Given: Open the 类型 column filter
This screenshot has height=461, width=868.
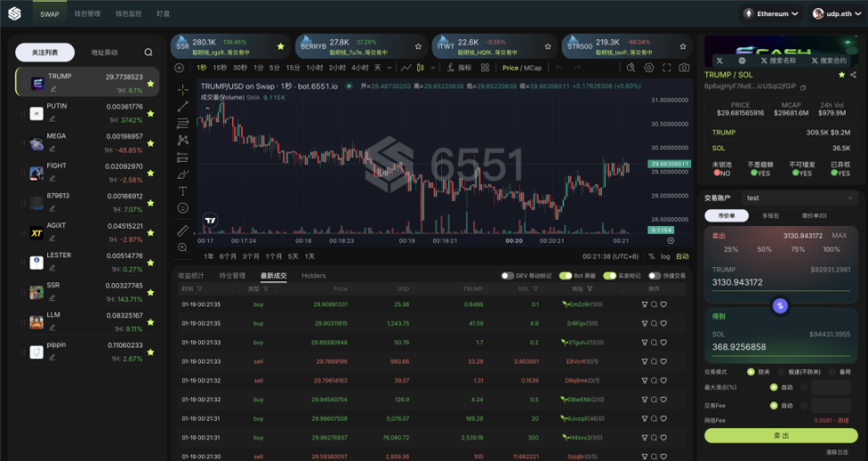Looking at the screenshot, I should (x=266, y=289).
